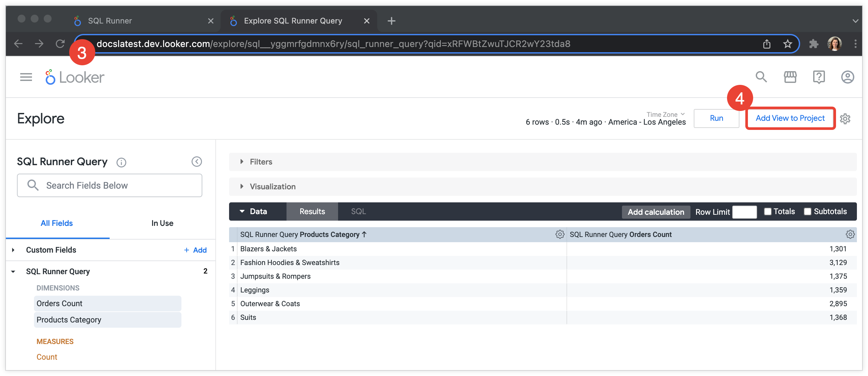
Task: Open the Time Zone dropdown
Action: click(x=665, y=115)
